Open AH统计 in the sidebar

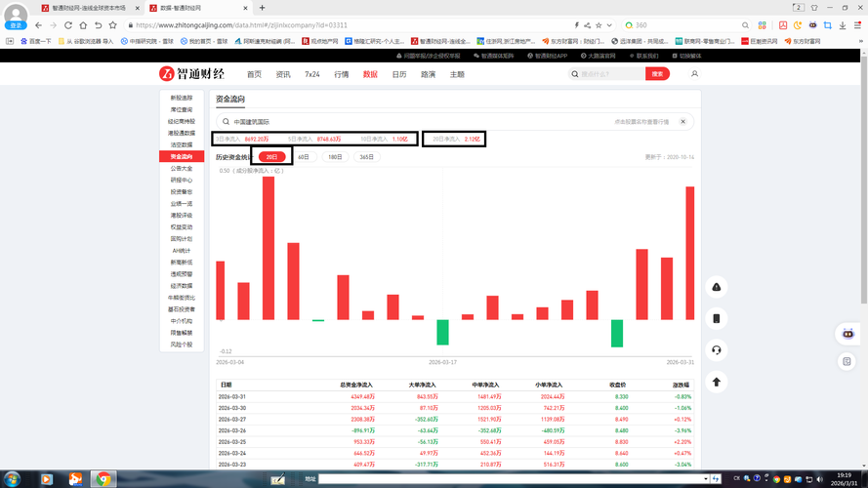click(x=182, y=251)
